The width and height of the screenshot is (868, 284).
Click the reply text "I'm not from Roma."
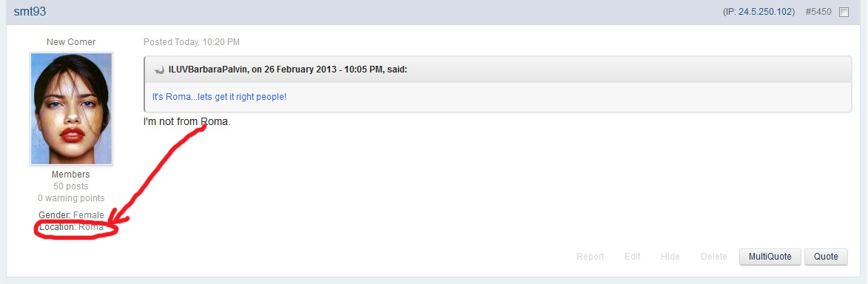(186, 121)
